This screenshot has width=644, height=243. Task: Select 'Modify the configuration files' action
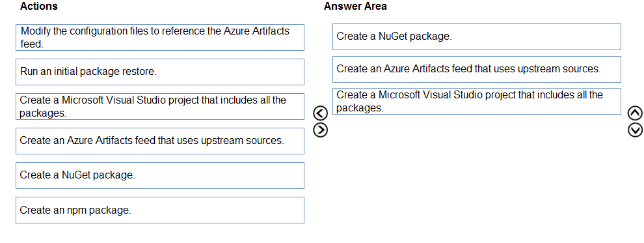click(x=160, y=37)
